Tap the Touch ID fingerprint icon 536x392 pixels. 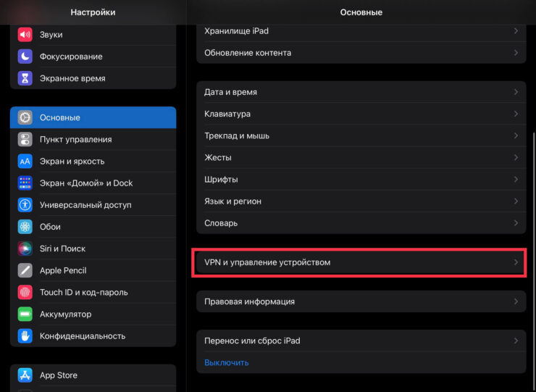tap(25, 293)
